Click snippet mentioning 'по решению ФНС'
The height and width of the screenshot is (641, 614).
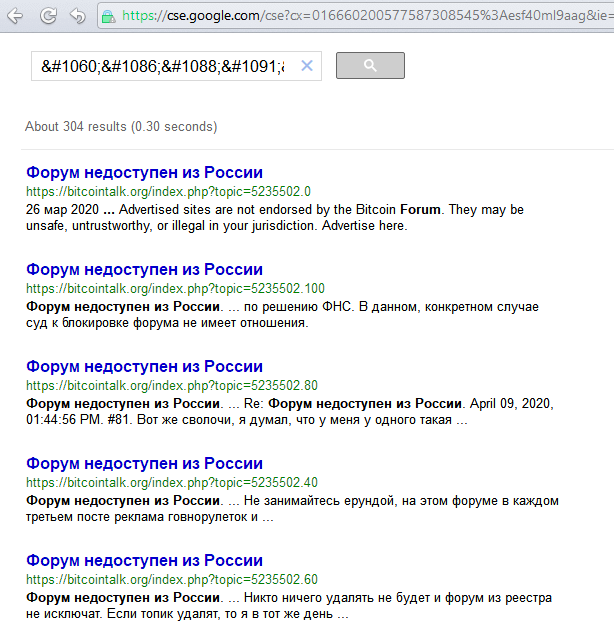tap(282, 315)
